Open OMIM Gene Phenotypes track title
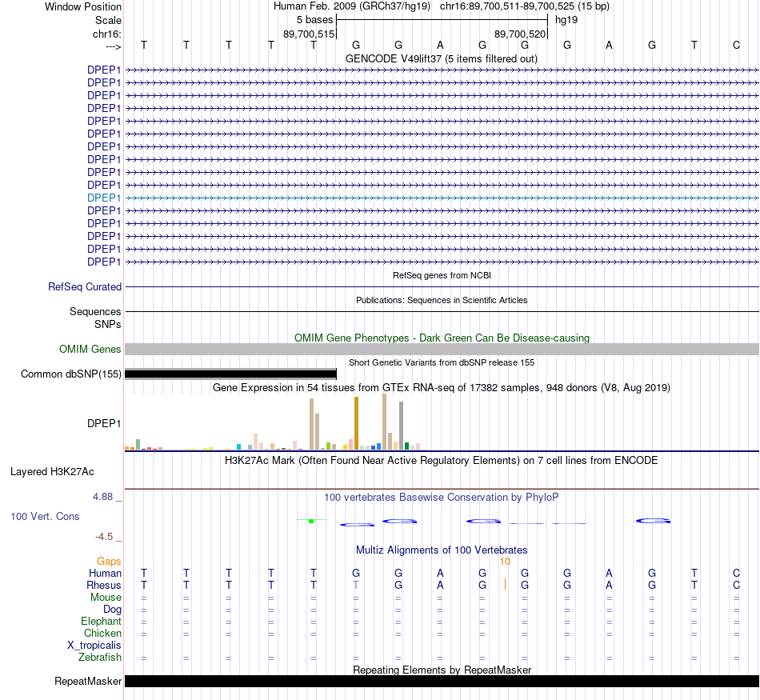This screenshot has height=700, width=760. 442,338
